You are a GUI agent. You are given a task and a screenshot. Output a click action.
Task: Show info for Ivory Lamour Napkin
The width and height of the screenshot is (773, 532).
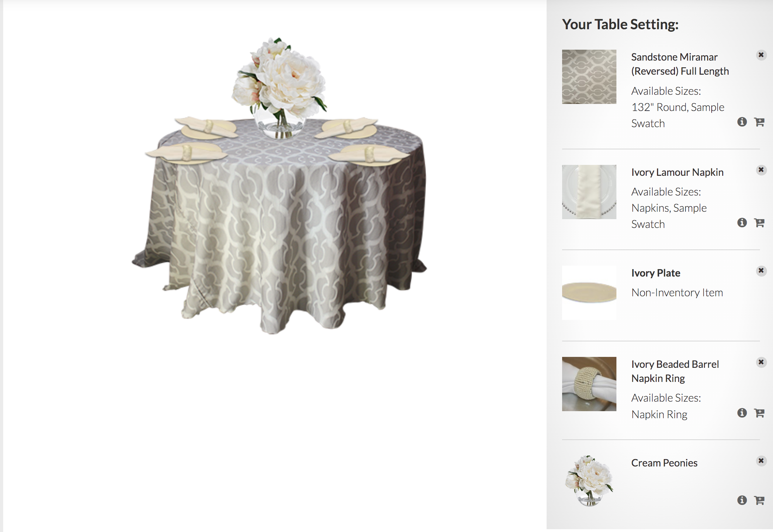[742, 223]
